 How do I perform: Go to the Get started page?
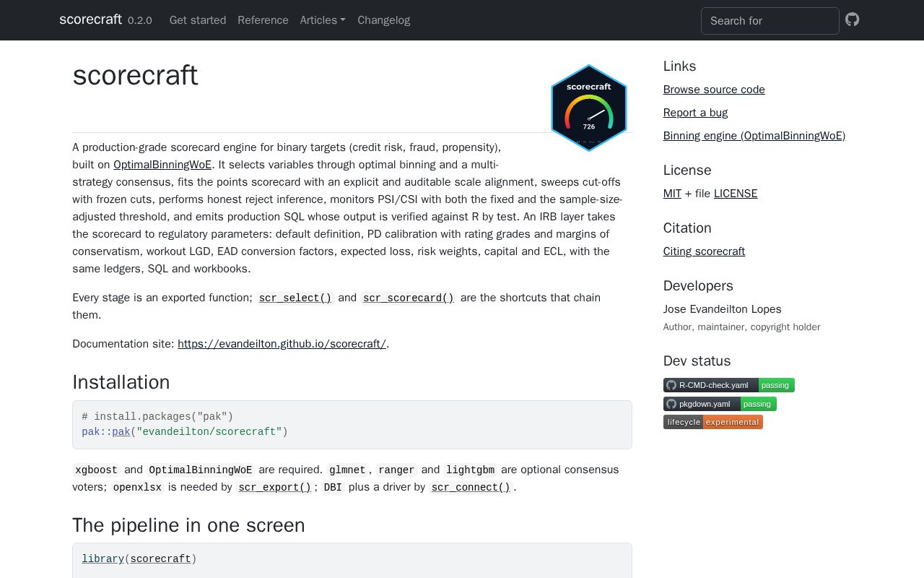198,20
